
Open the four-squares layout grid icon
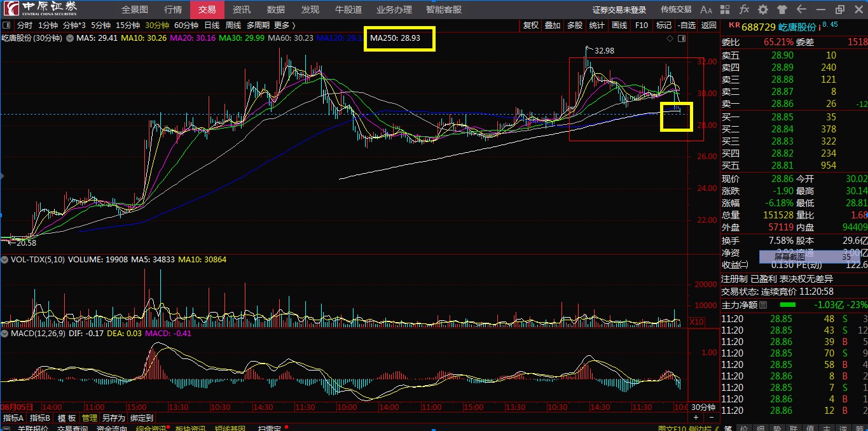pos(726,10)
